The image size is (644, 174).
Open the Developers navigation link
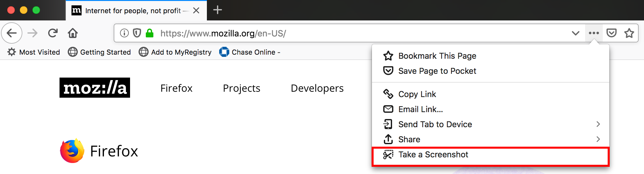317,88
